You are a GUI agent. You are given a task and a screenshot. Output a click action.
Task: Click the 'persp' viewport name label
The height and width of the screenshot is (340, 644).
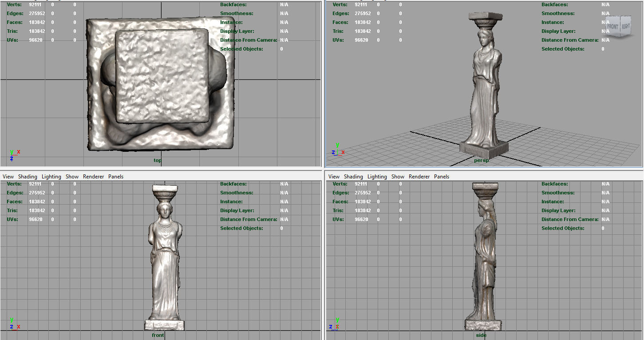click(x=481, y=160)
